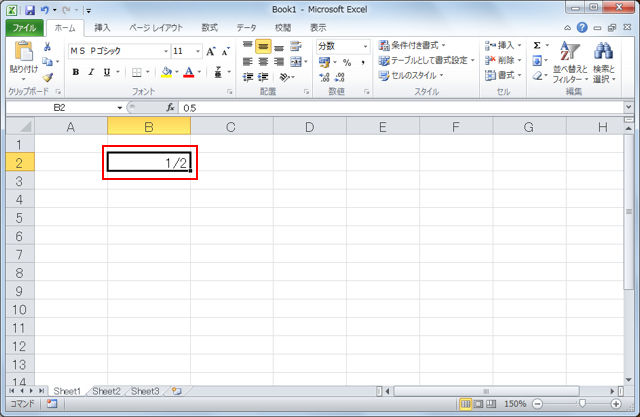Click the Clear eraser icon

click(537, 76)
